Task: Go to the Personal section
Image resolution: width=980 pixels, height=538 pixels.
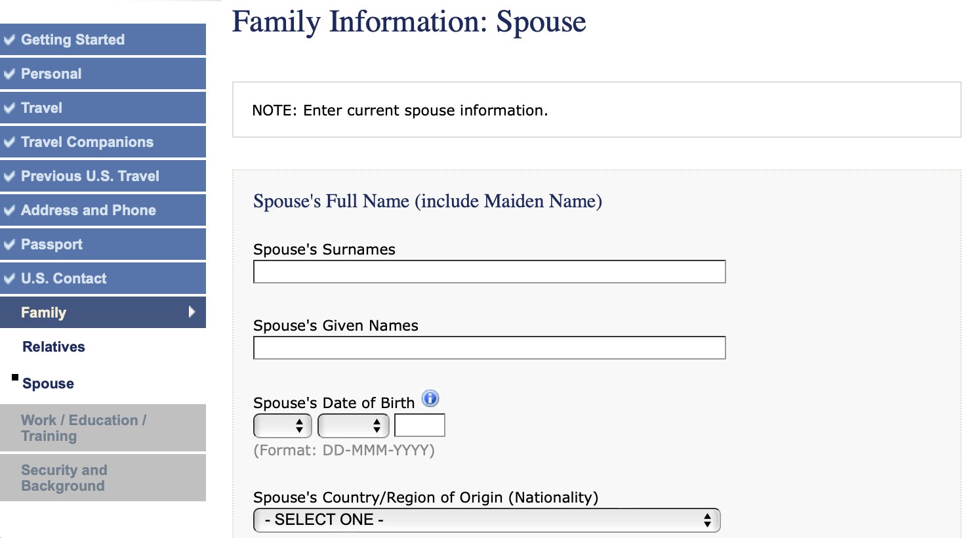Action: [103, 73]
